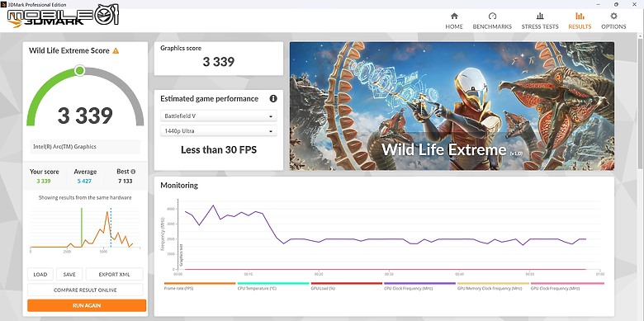Click the Less than 30 FPS text
The height and width of the screenshot is (321, 644).
tap(219, 150)
